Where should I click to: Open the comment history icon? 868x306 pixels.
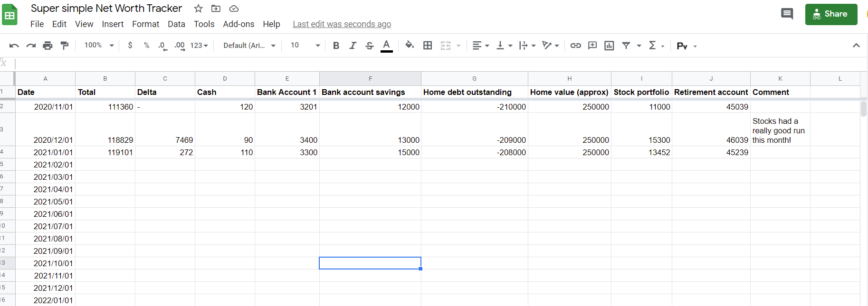pyautogui.click(x=787, y=14)
